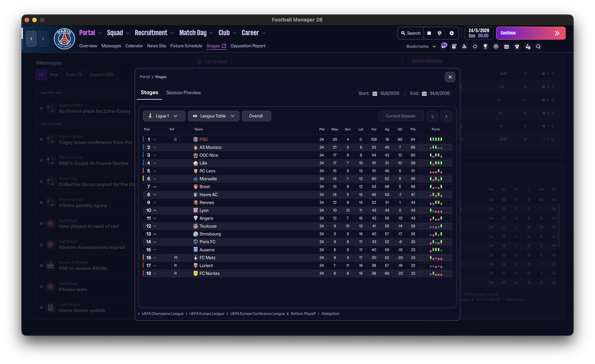
Task: Click the bookmark flag icon beside Search
Action: point(429,33)
